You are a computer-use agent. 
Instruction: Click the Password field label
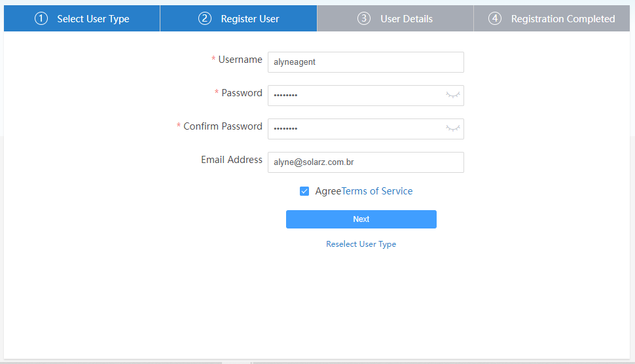pos(242,93)
